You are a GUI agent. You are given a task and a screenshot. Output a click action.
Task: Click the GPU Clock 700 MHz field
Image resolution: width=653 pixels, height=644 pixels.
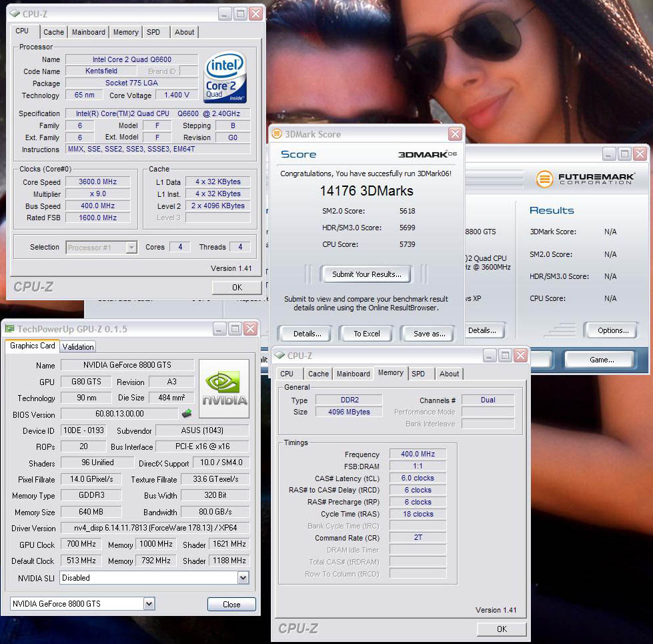click(x=81, y=544)
